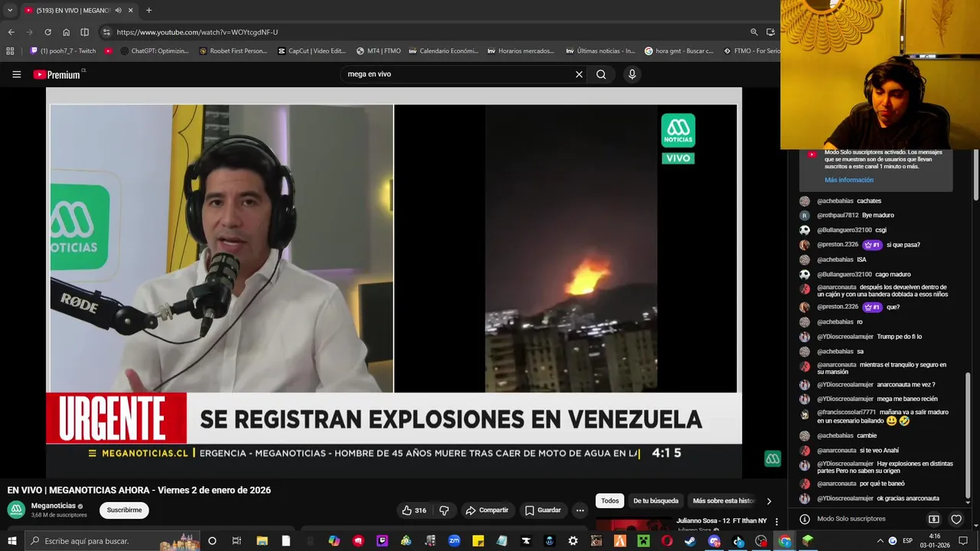Open the apps grid in bookmarks bar

(10, 51)
